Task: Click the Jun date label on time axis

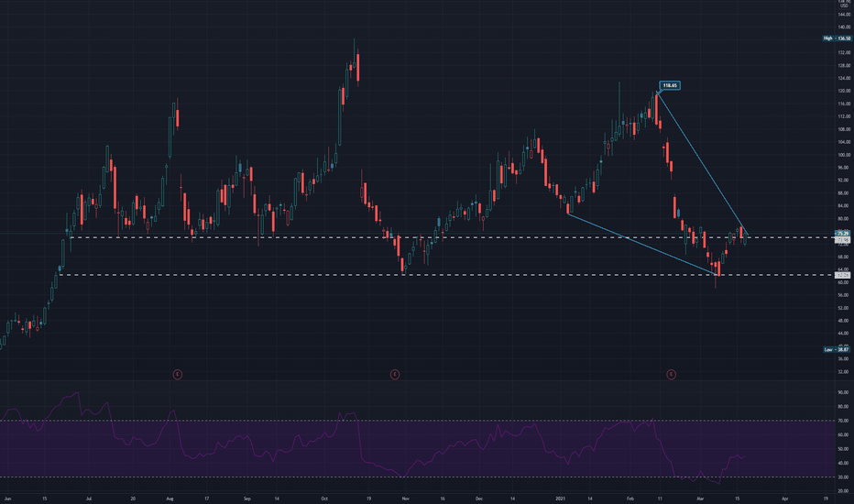Action: (x=7, y=499)
